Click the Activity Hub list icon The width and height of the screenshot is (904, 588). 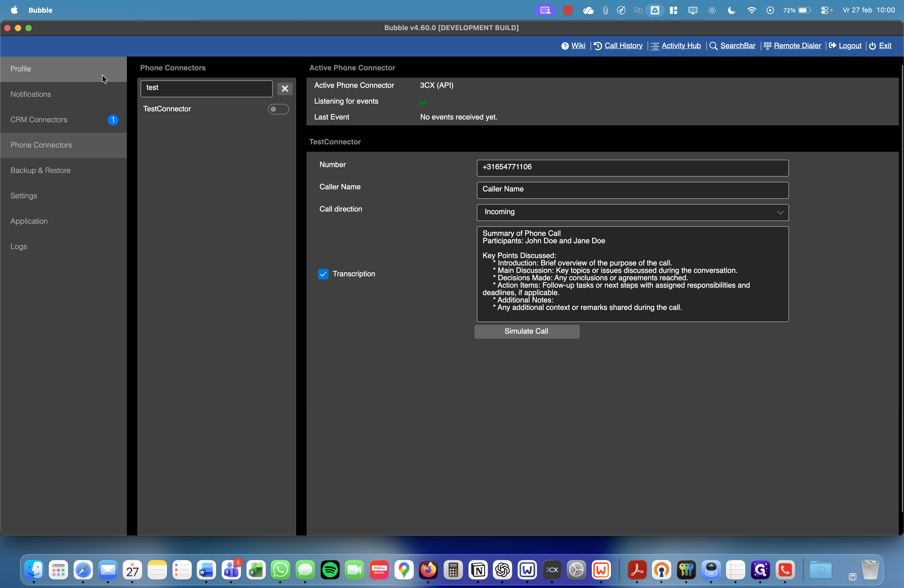click(x=655, y=46)
